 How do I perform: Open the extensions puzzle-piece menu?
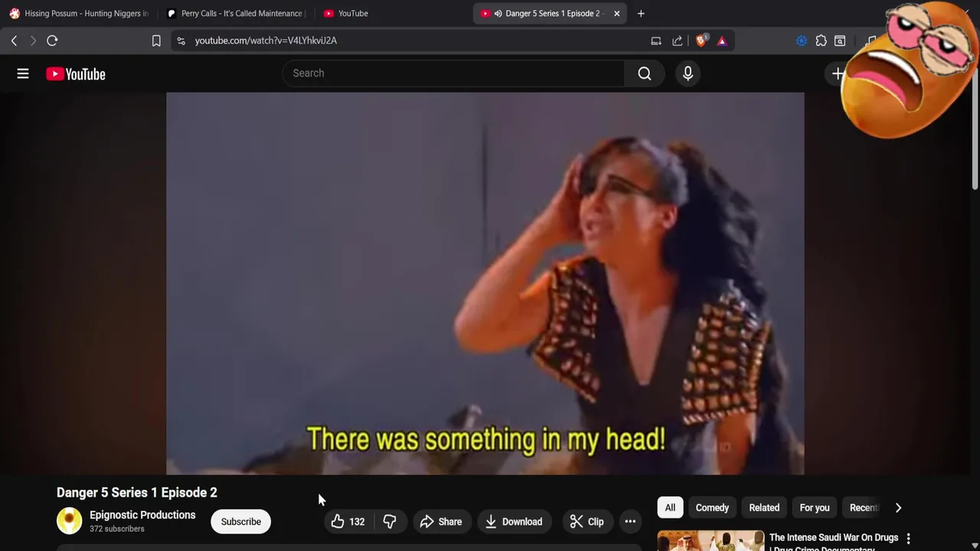tap(821, 41)
